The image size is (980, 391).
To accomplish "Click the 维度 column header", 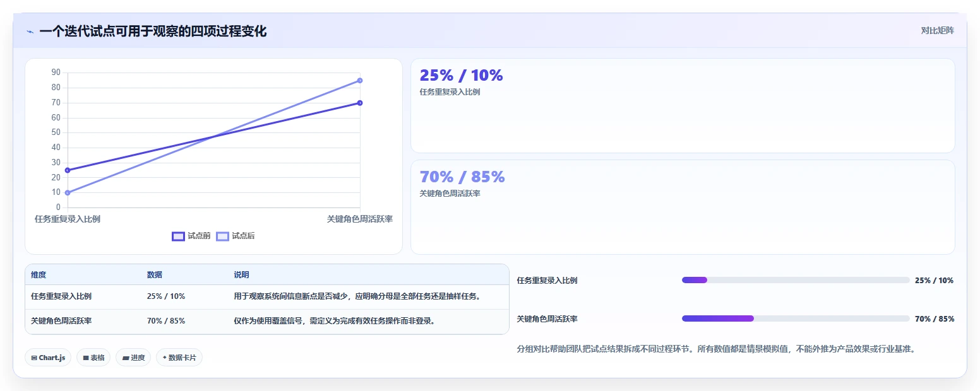I will tap(39, 275).
